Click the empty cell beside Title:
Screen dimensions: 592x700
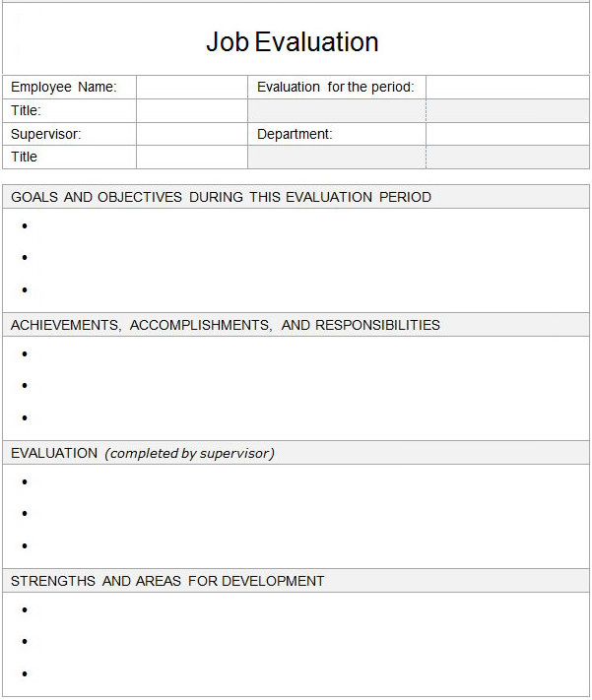click(x=192, y=110)
